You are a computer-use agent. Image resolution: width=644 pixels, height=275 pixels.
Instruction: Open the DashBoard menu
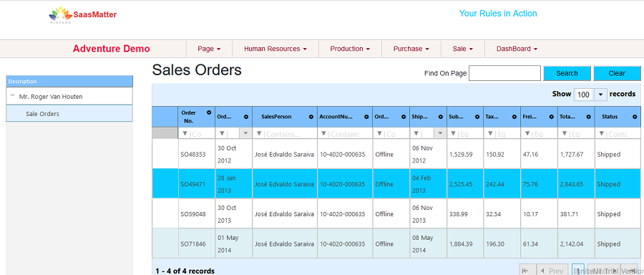[517, 49]
